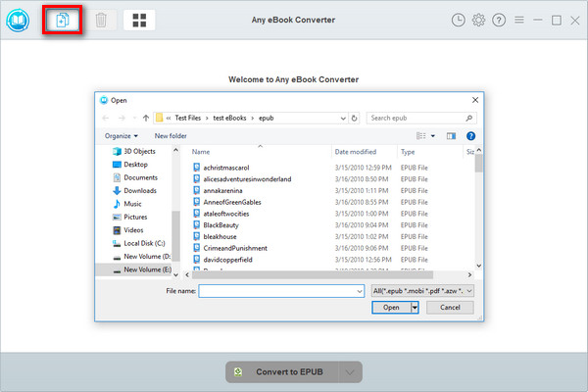Select the ataleoftwocities file

point(226,214)
